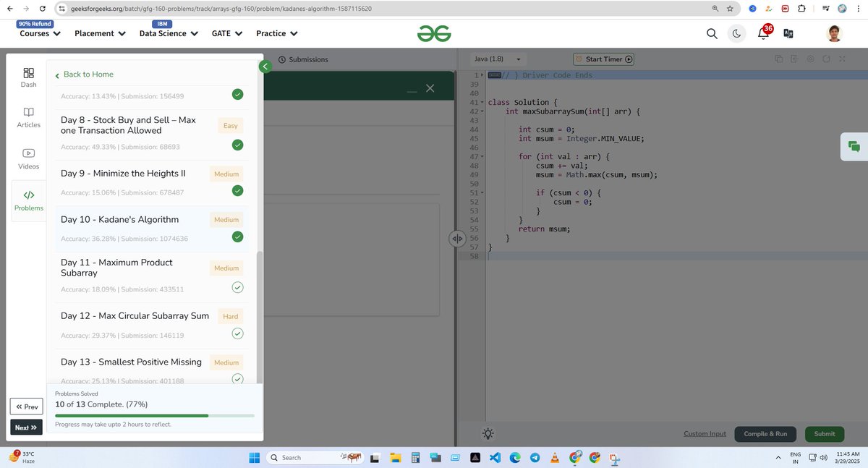Screen dimensions: 868x468
Task: Expand the Practice menu
Action: (x=277, y=33)
